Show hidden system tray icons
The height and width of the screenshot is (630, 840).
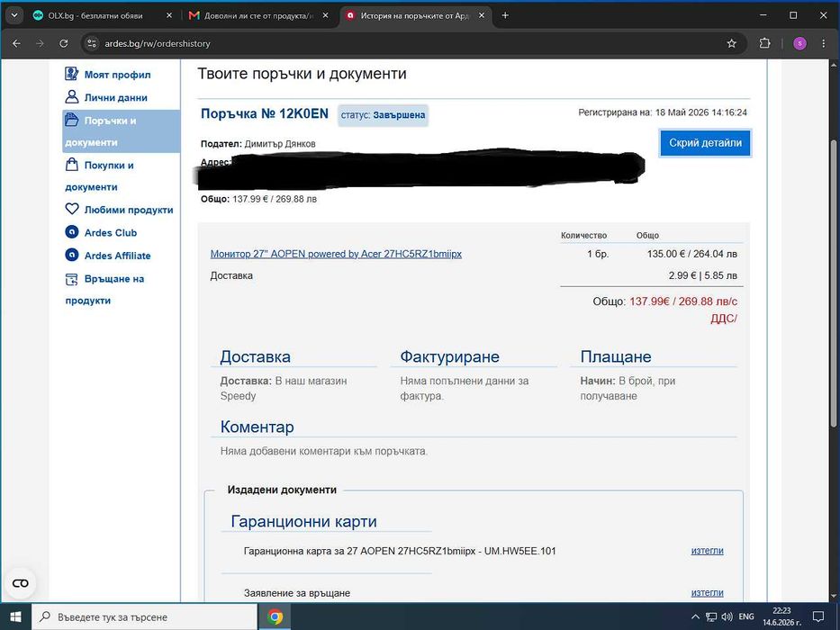click(695, 616)
